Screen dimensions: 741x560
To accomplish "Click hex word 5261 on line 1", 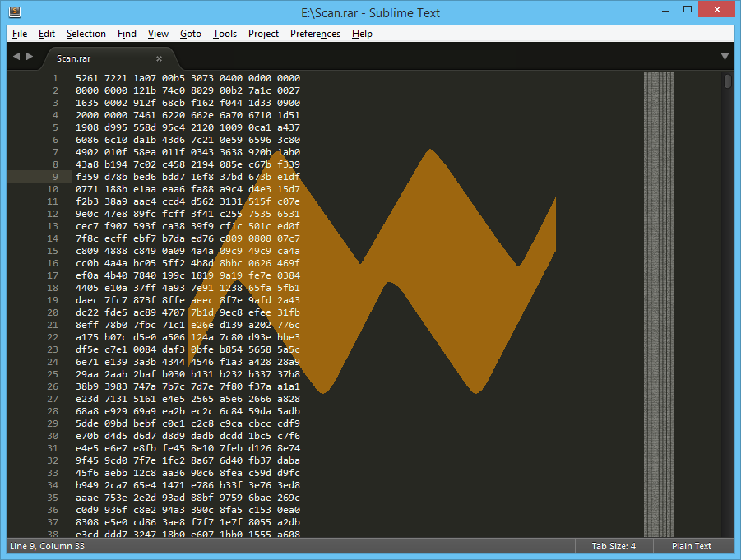I will point(87,78).
